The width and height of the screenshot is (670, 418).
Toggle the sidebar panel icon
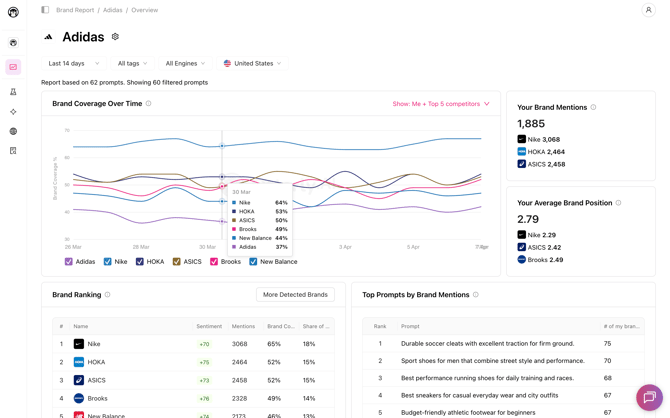45,10
